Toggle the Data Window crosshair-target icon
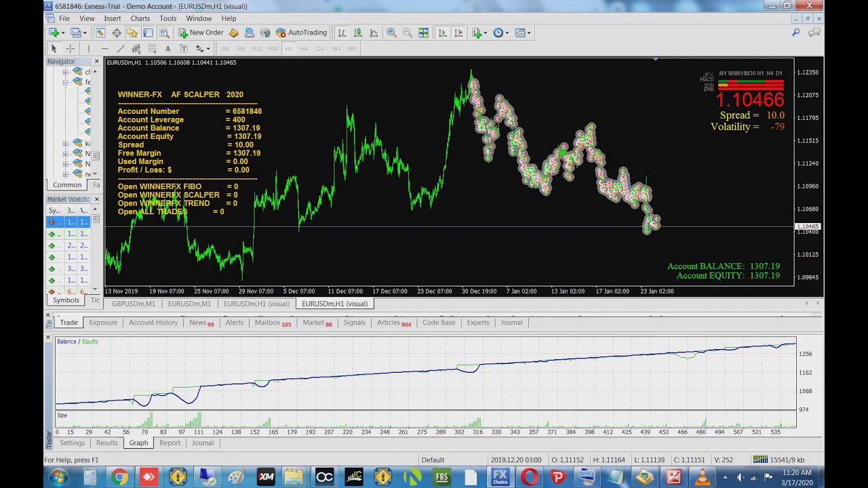Image resolution: width=868 pixels, height=488 pixels. 117,33
